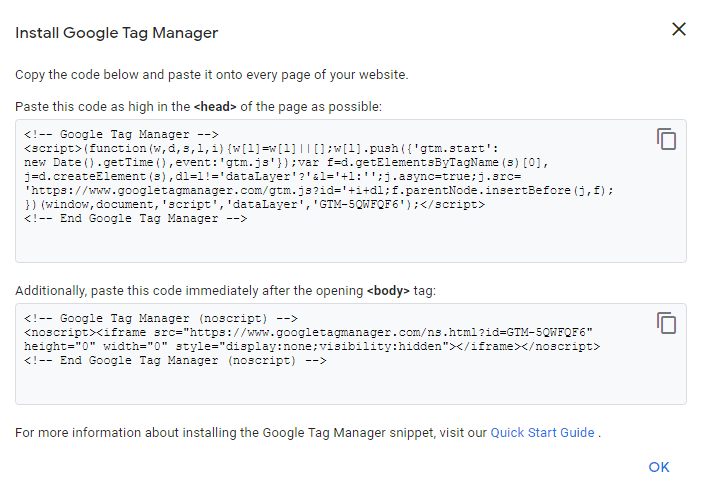The height and width of the screenshot is (491, 706).
Task: Click the 'For more information' footer text
Action: (x=250, y=433)
